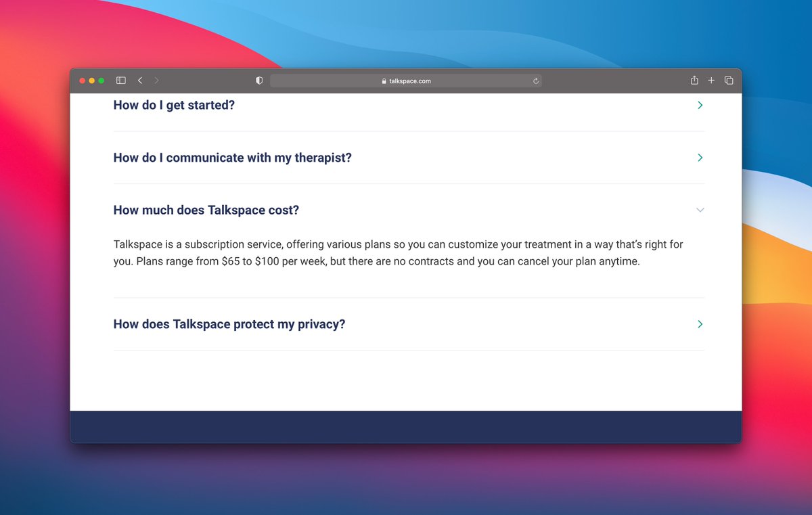
Task: Go forward with the right arrow button
Action: pos(156,81)
